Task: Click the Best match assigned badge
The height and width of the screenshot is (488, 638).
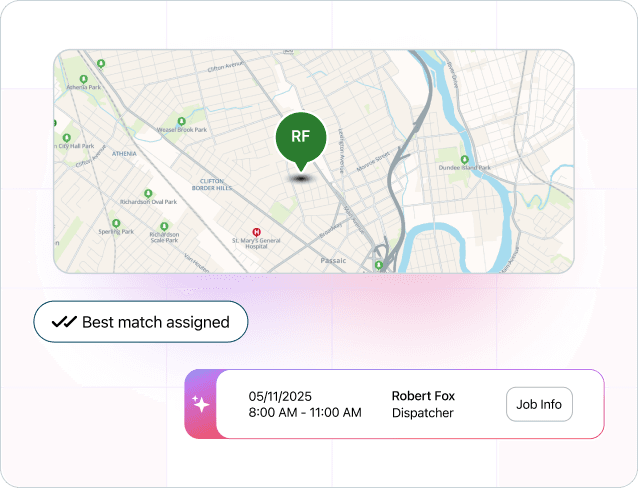Action: coord(141,322)
